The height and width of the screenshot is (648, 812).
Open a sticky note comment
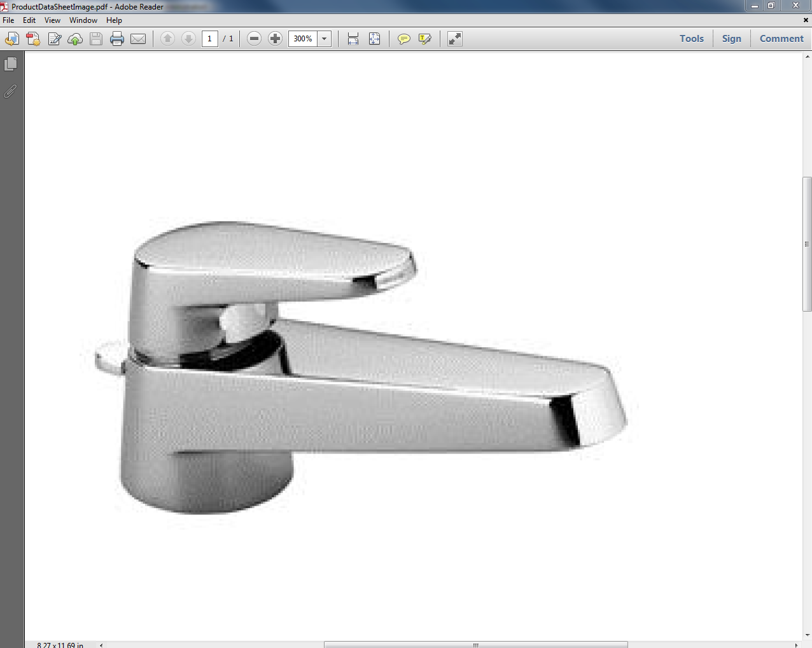coord(404,39)
